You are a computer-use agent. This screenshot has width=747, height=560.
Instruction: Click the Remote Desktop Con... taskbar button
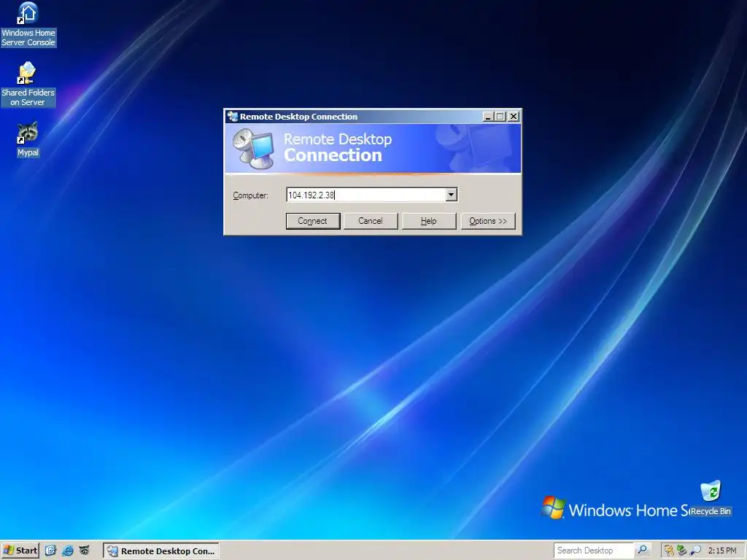tap(161, 551)
